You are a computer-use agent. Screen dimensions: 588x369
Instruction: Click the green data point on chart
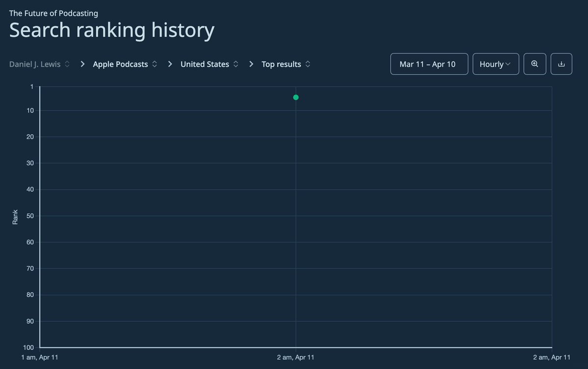click(296, 97)
